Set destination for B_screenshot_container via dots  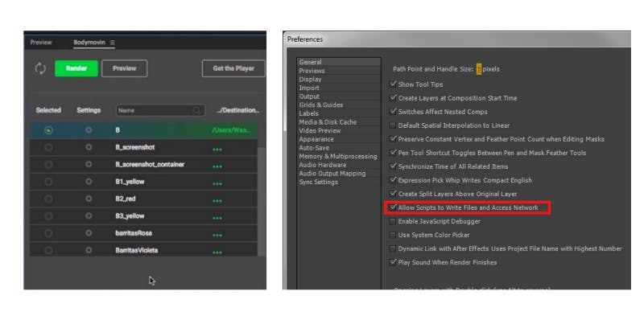[x=217, y=167]
